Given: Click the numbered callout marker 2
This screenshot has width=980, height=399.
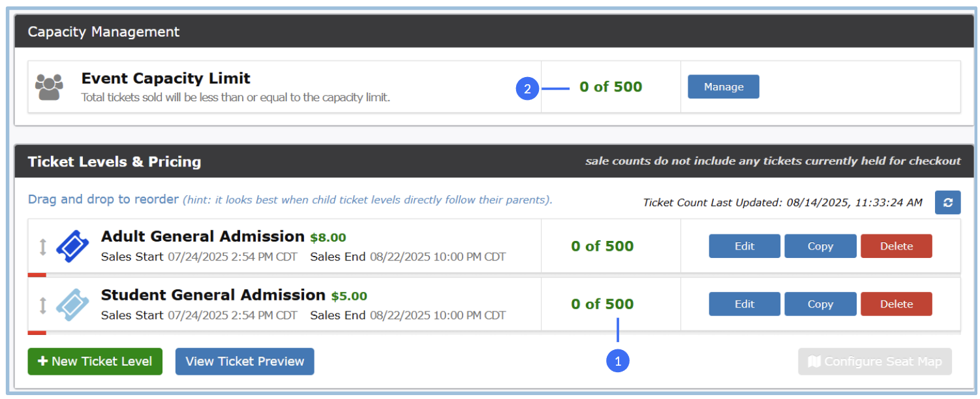Looking at the screenshot, I should point(527,88).
